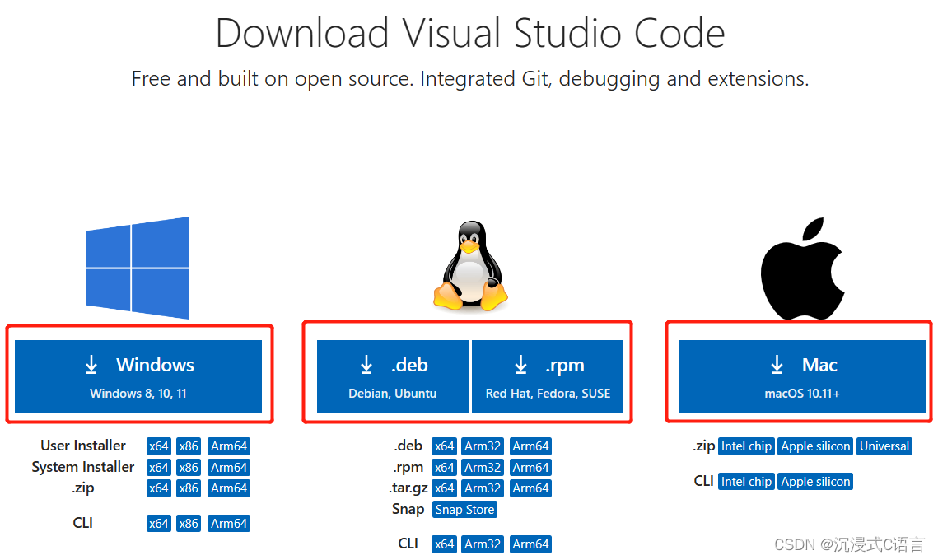
Task: Click the Linux Tux penguin icon
Action: pos(470,266)
